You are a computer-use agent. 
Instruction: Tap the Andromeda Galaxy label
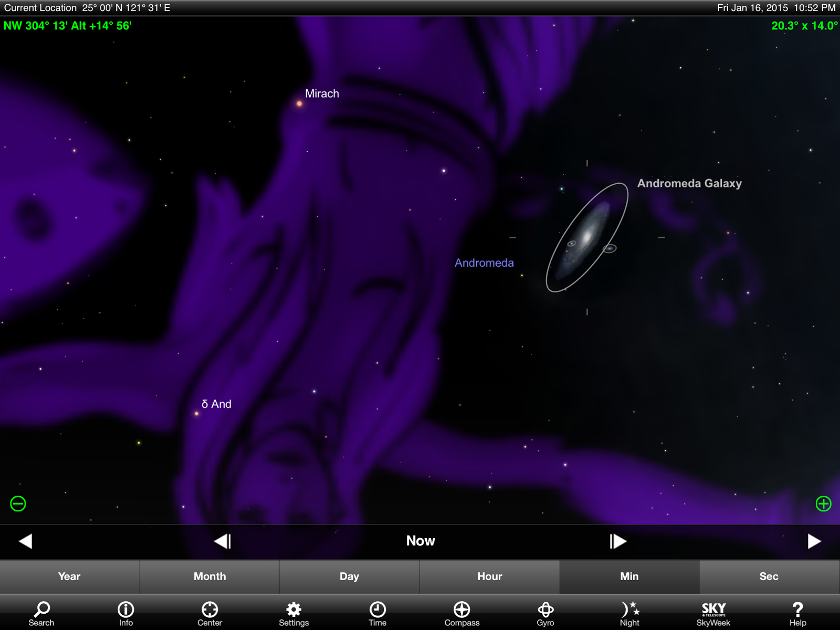pos(689,183)
